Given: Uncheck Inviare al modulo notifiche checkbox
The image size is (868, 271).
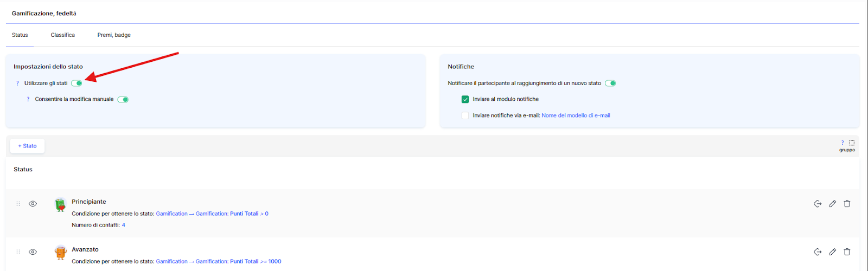Looking at the screenshot, I should click(465, 99).
